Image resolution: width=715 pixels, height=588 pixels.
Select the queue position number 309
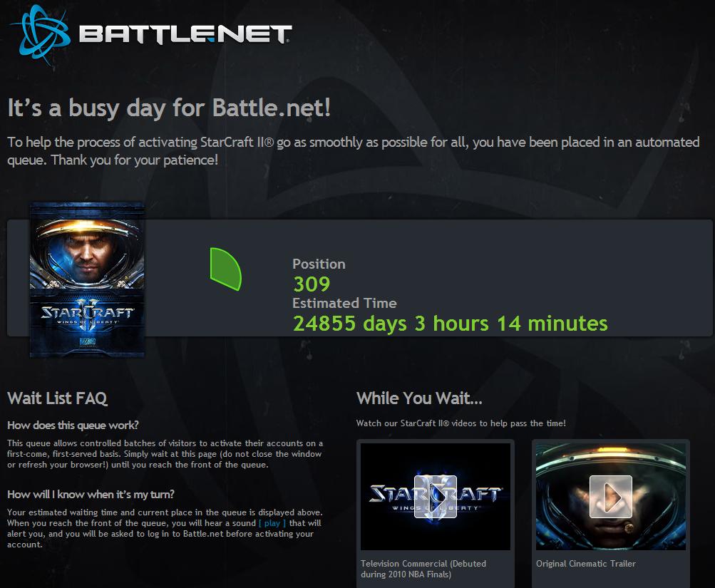[x=312, y=284]
